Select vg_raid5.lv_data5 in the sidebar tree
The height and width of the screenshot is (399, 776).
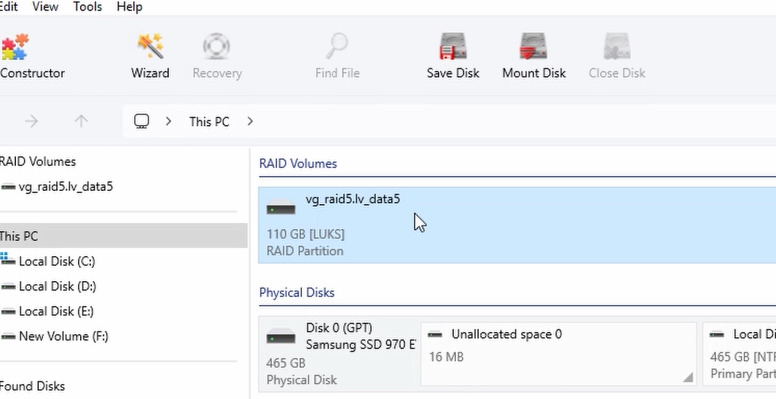point(65,187)
